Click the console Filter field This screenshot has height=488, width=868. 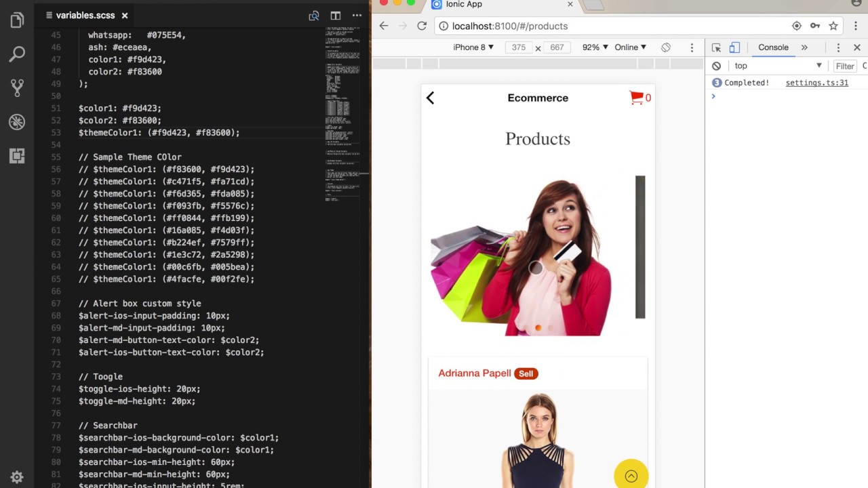click(846, 66)
